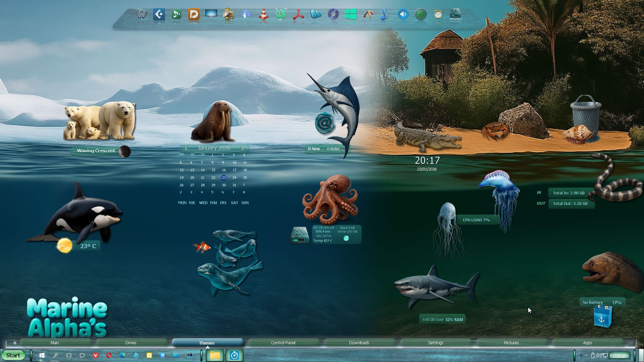Launch VLC from the top dock
The width and height of the screenshot is (644, 362).
(x=264, y=15)
